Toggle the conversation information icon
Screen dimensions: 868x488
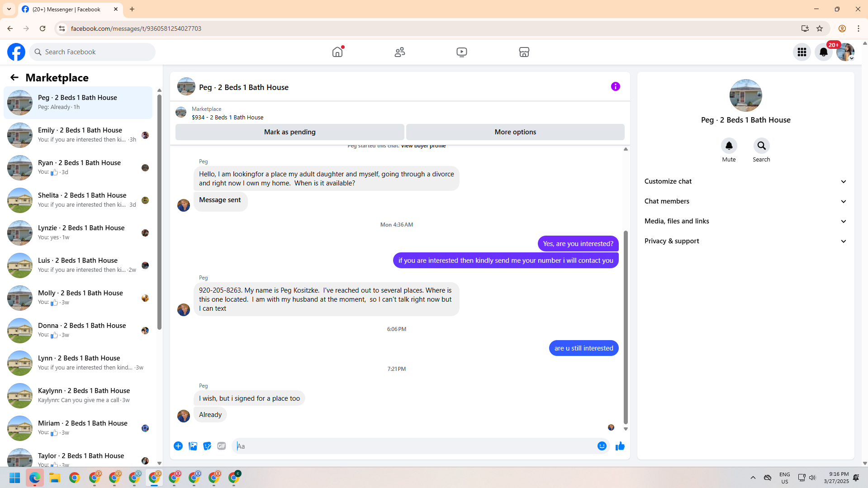pyautogui.click(x=616, y=86)
